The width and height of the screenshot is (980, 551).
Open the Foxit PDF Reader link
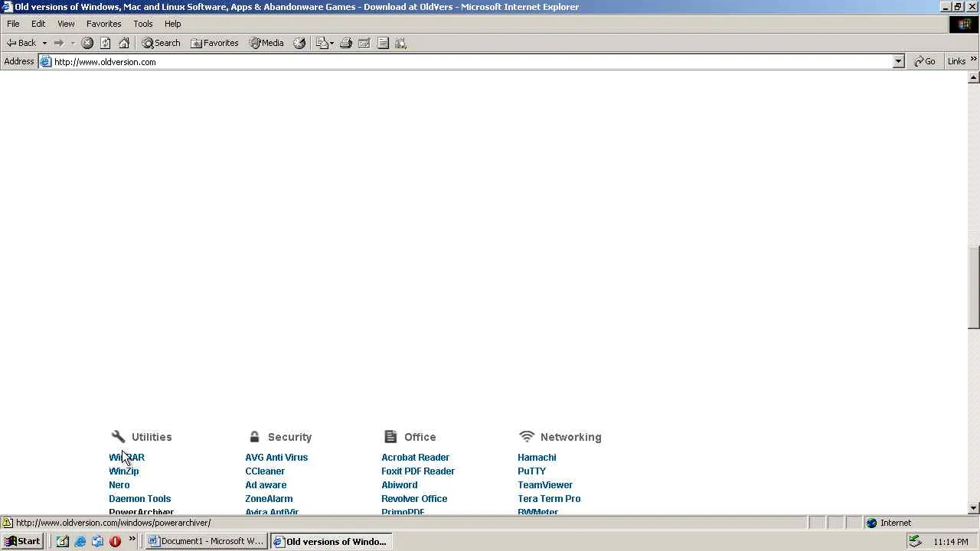tap(418, 471)
